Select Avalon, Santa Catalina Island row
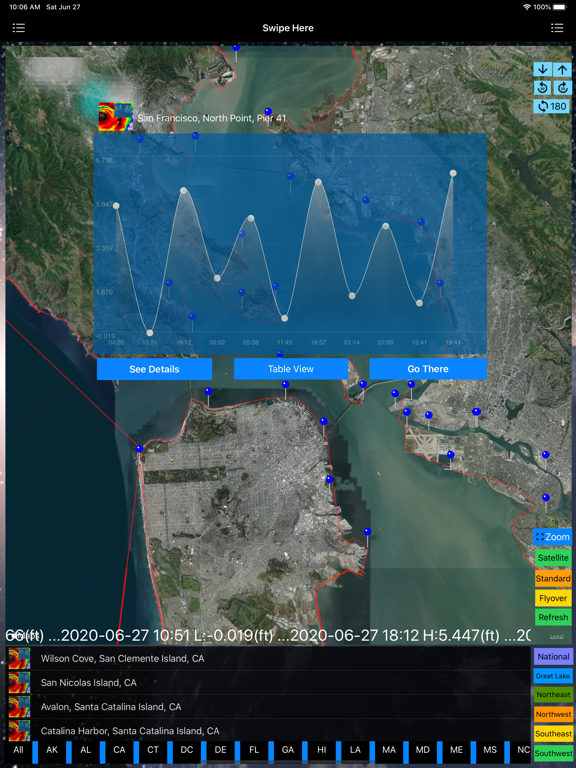Image resolution: width=576 pixels, height=768 pixels. click(268, 706)
